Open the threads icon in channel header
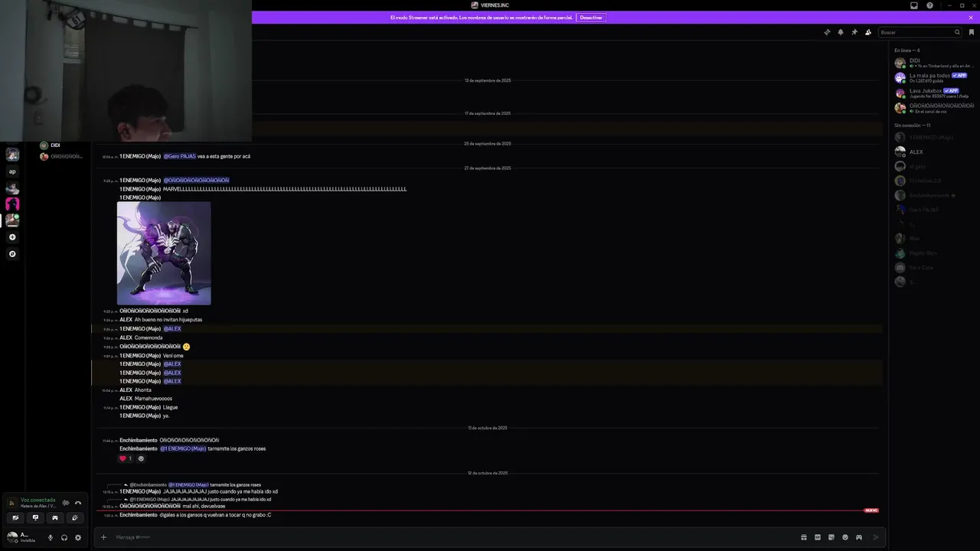Viewport: 980px width, 551px height. 827,32
